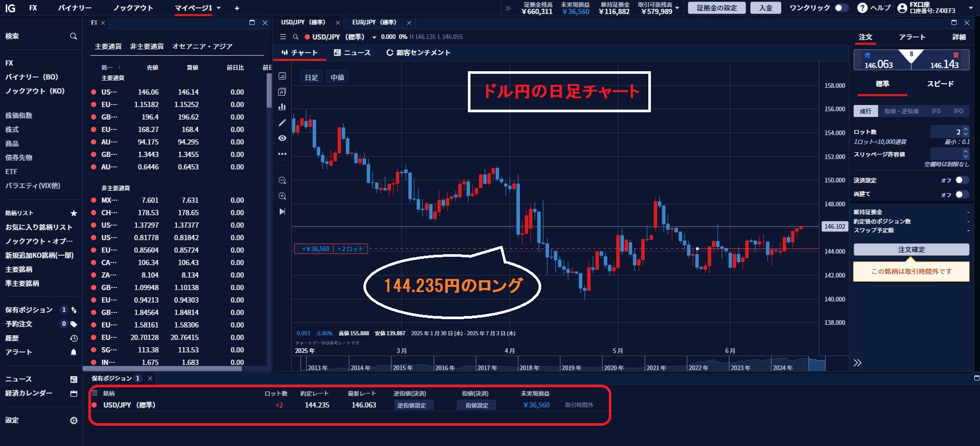Switch to the ノックアウト top menu
The height and width of the screenshot is (446, 980).
(133, 8)
